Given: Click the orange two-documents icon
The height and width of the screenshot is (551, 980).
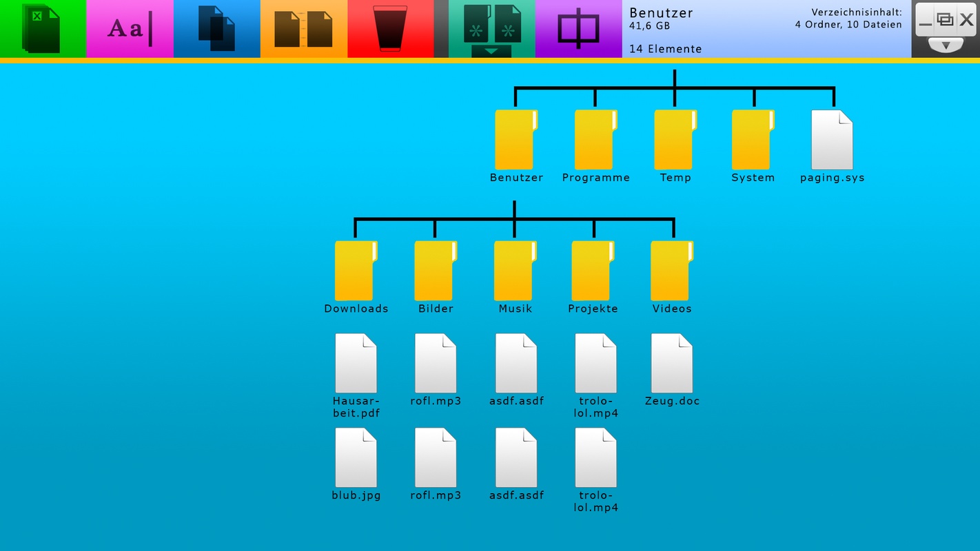Looking at the screenshot, I should pyautogui.click(x=303, y=29).
